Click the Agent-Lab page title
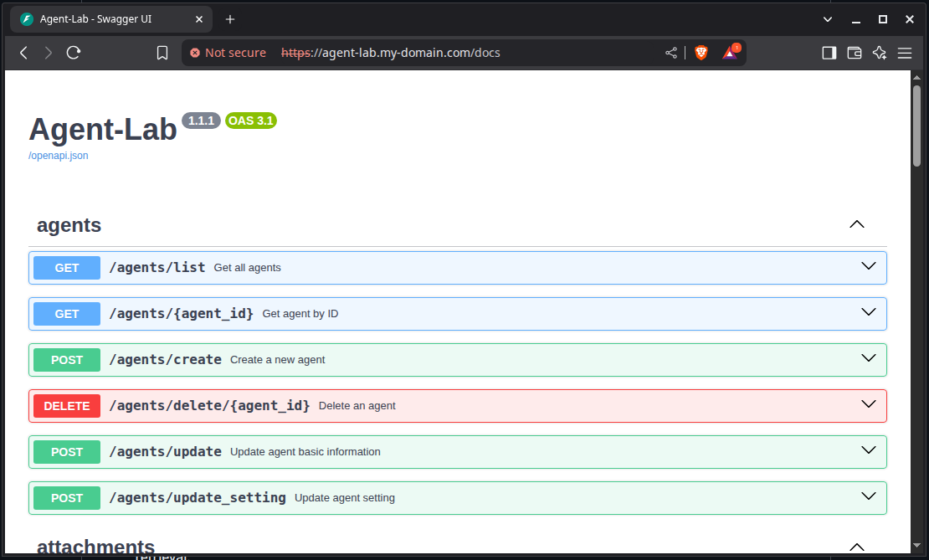Image resolution: width=929 pixels, height=560 pixels. click(x=103, y=129)
